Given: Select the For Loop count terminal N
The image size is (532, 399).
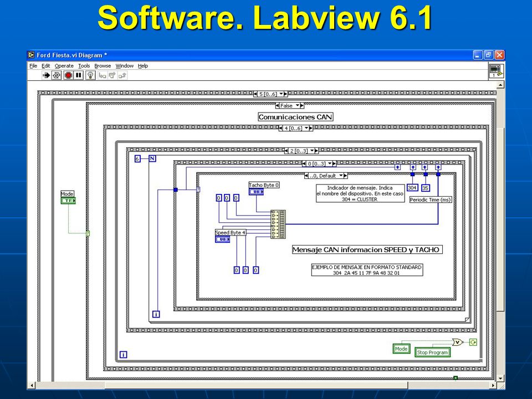Looking at the screenshot, I should 152,158.
